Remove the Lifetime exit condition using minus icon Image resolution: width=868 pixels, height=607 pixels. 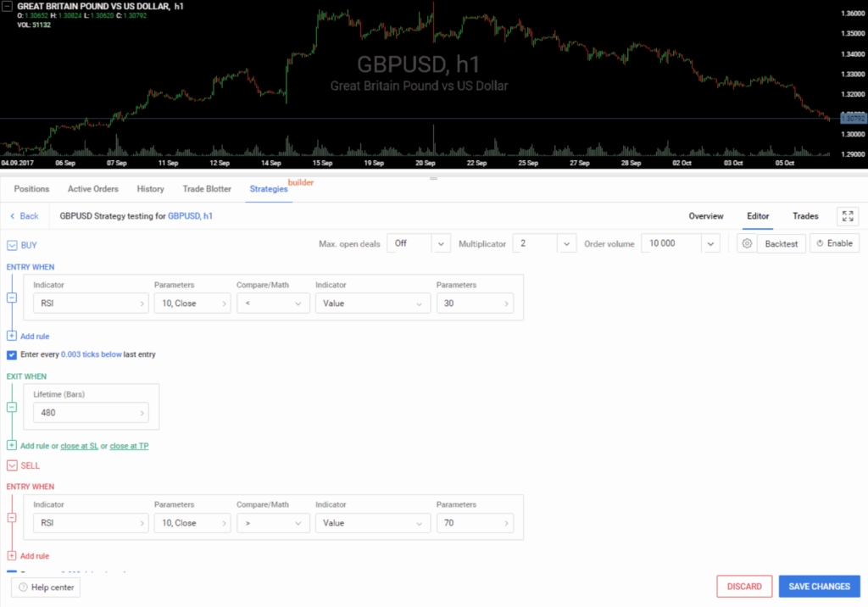(x=11, y=407)
